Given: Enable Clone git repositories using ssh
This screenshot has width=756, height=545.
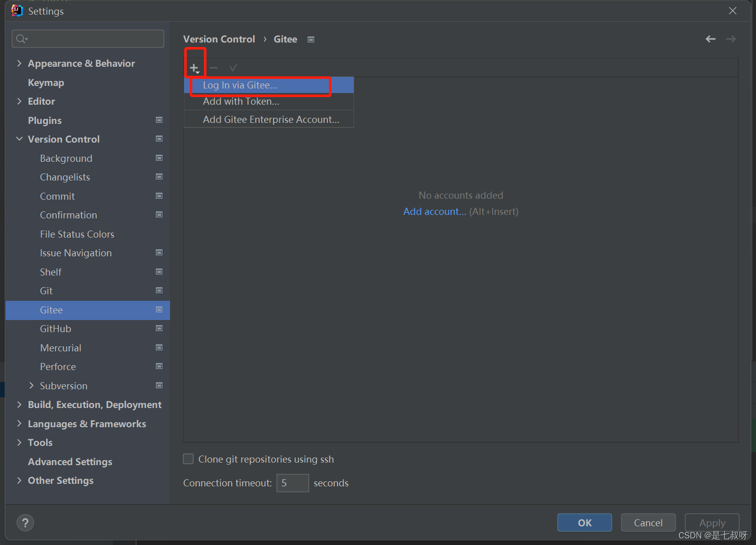Looking at the screenshot, I should pyautogui.click(x=188, y=459).
